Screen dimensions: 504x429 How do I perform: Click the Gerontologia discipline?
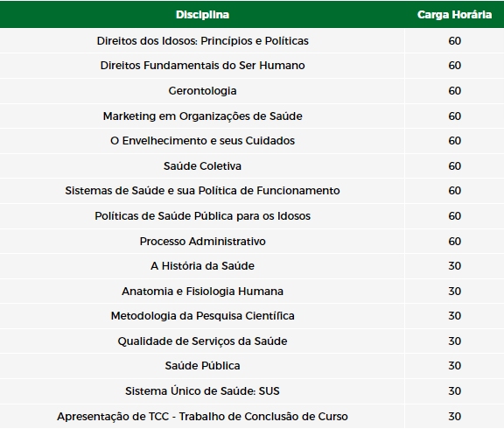202,91
